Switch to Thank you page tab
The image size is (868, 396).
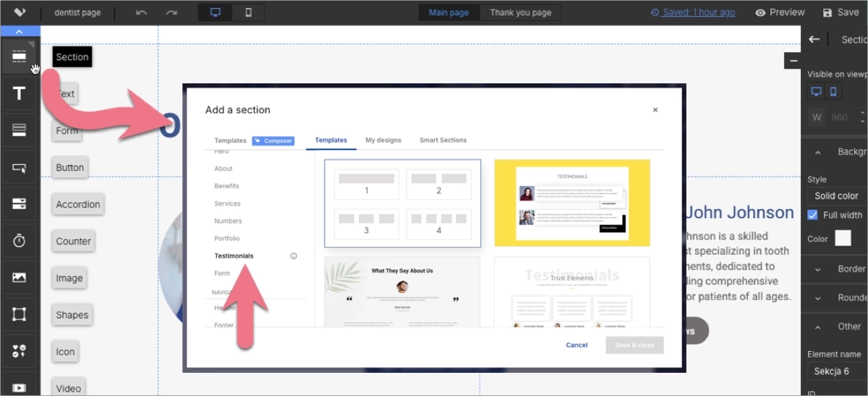tap(521, 12)
